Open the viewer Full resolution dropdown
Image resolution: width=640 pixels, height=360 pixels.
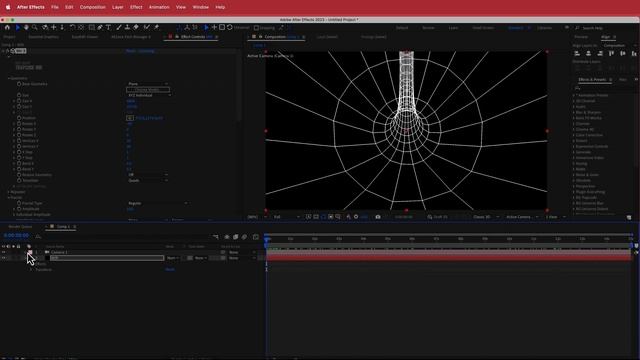287,217
